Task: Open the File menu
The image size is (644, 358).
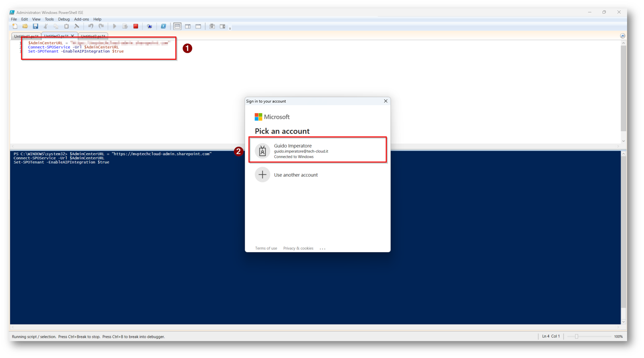Action: point(14,19)
